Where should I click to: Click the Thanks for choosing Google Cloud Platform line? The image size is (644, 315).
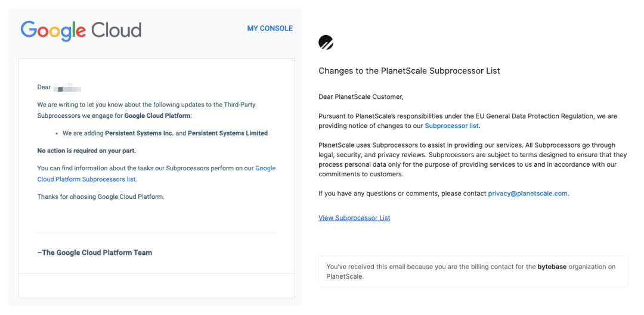click(101, 197)
